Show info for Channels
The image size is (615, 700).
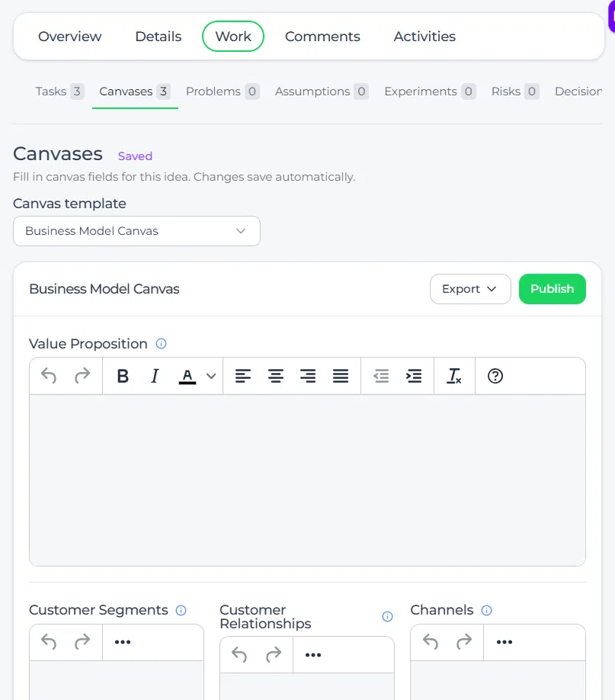coord(486,610)
